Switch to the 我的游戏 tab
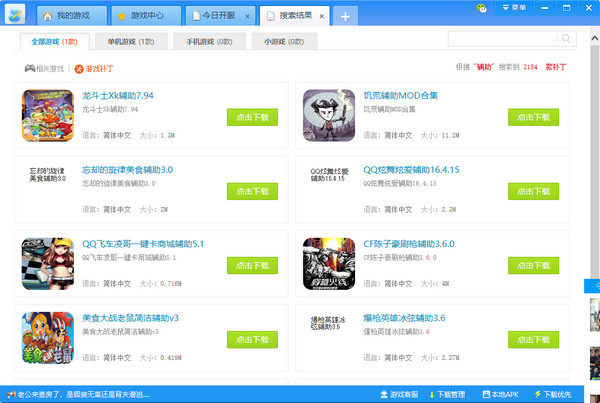600x403 pixels. point(70,17)
